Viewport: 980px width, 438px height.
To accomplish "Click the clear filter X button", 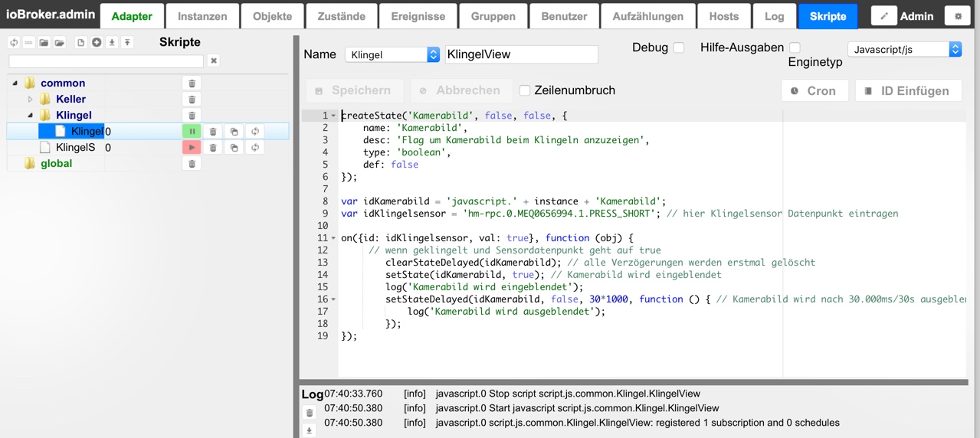I will pyautogui.click(x=214, y=61).
